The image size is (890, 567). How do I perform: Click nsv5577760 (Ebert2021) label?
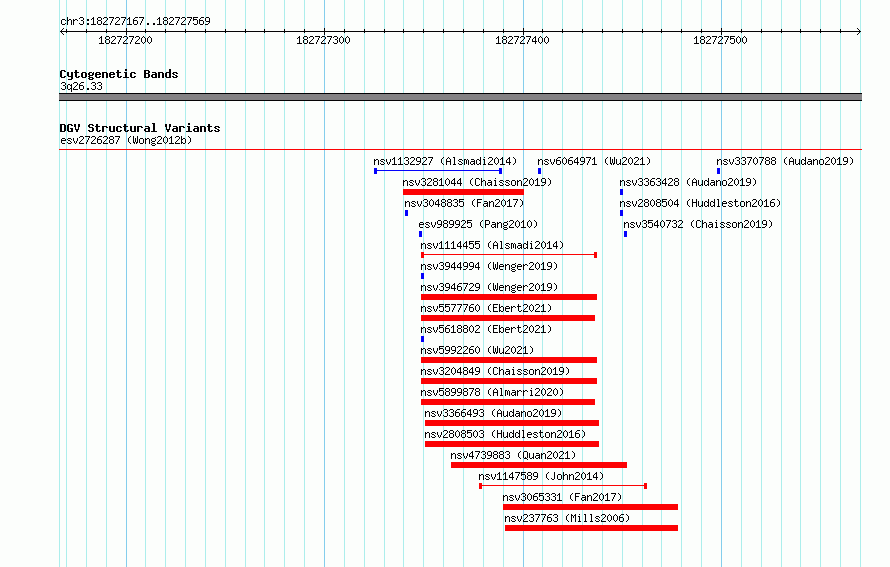[486, 308]
